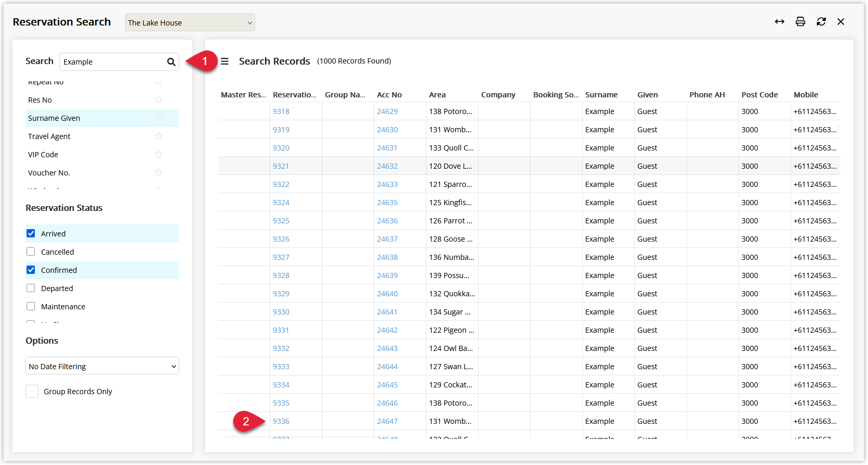This screenshot has height=465, width=868.
Task: Open account 24643 link
Action: [x=387, y=348]
